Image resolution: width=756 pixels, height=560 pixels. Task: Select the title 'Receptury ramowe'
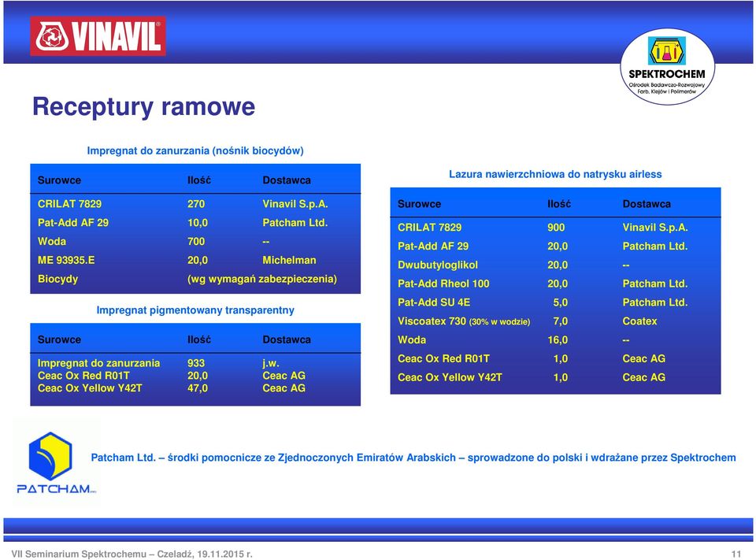pos(143,106)
